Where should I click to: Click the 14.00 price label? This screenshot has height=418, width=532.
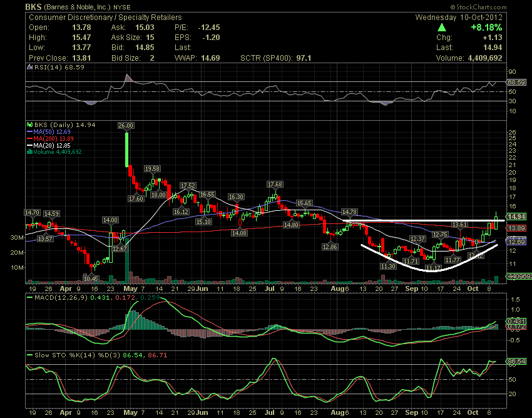tap(110, 220)
